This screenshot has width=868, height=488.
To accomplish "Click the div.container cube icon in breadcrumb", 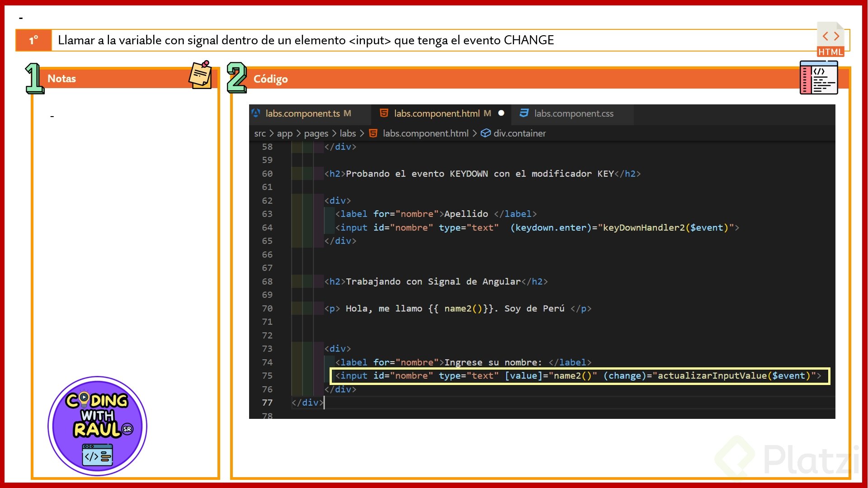I will (x=486, y=133).
